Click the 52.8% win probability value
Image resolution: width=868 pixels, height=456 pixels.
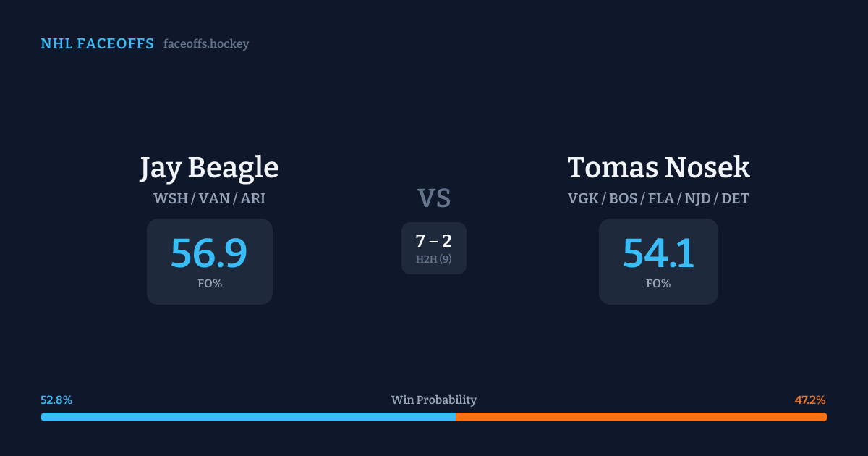click(56, 400)
